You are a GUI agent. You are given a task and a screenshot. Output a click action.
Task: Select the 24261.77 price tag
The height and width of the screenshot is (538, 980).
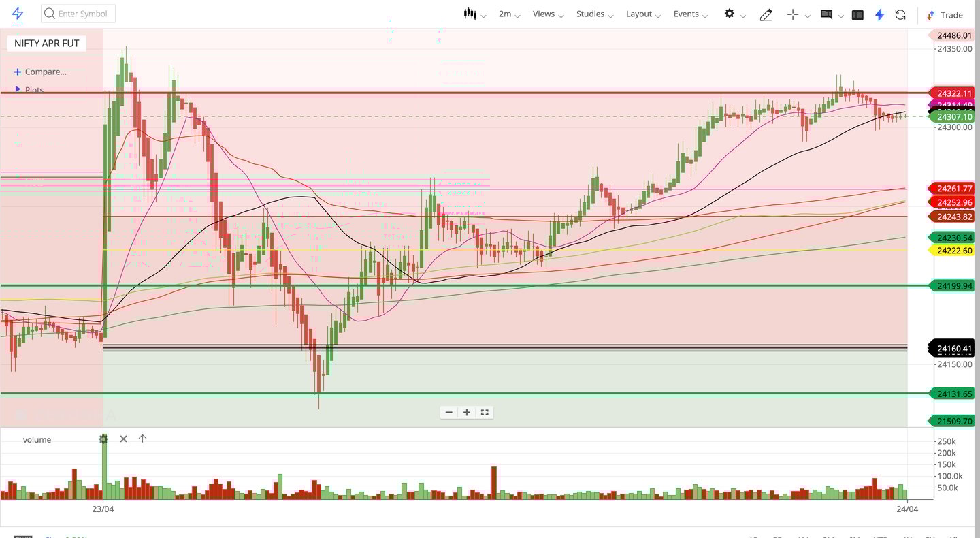point(951,189)
